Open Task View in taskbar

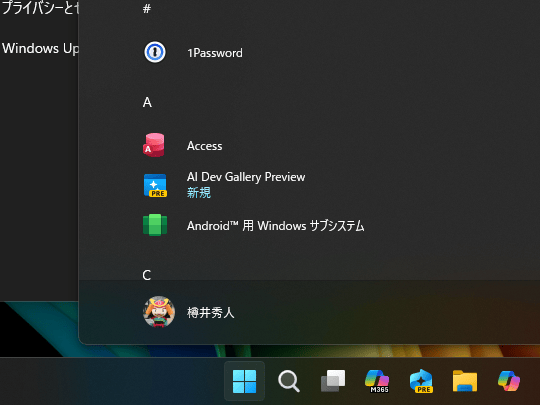[x=333, y=381]
